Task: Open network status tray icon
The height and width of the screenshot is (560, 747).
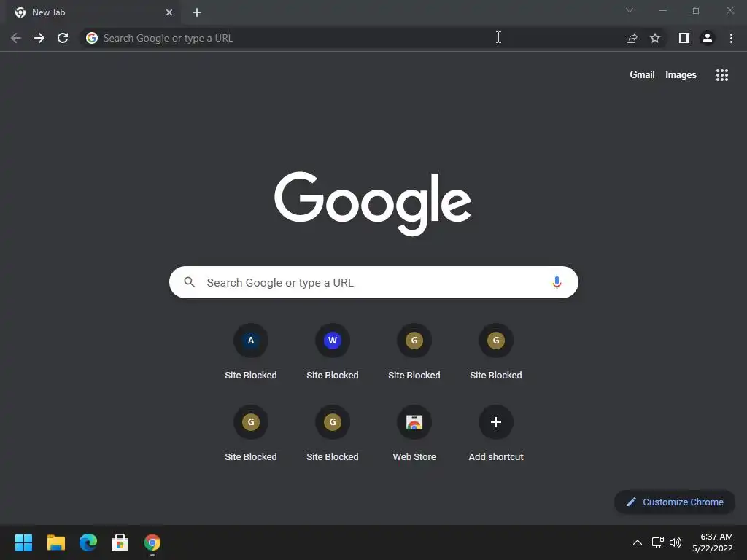Action: coord(657,542)
